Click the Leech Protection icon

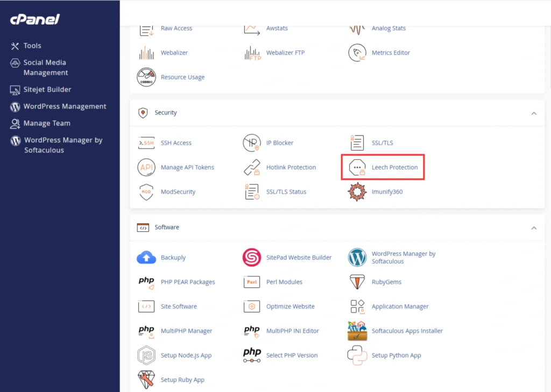click(x=357, y=168)
